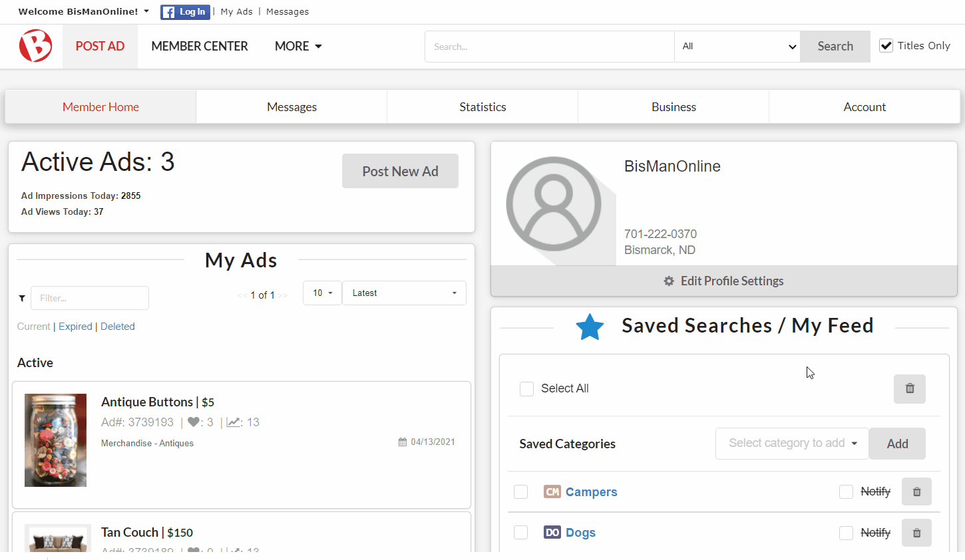Click the BisManOnline red B logo

(35, 46)
